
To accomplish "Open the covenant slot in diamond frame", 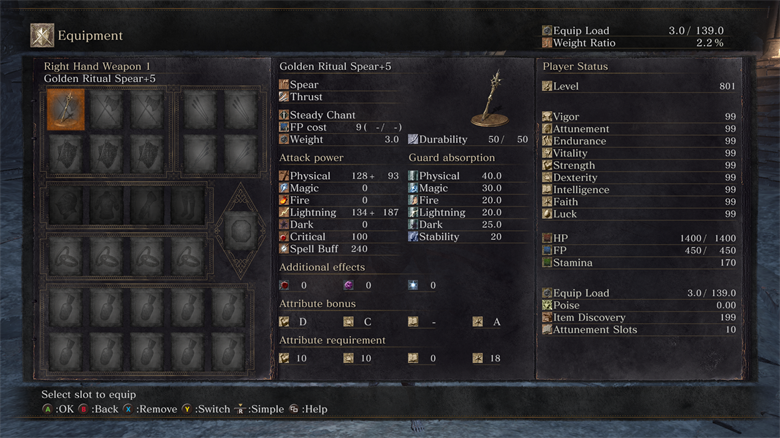I will [x=241, y=230].
